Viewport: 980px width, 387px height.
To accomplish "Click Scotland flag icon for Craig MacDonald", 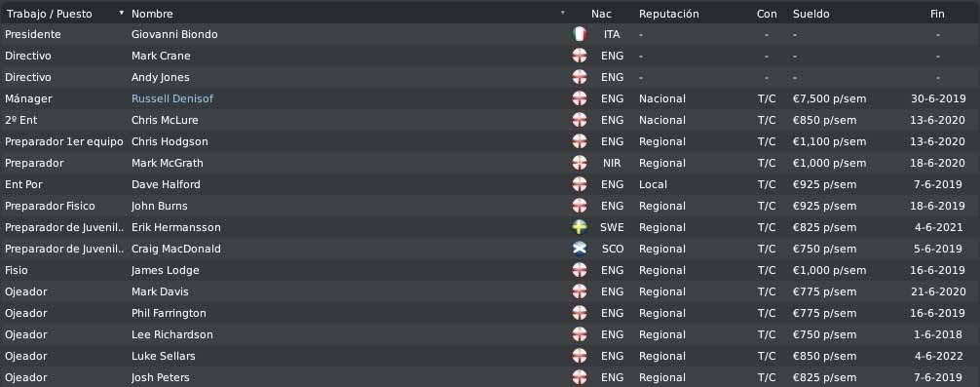I will (580, 249).
